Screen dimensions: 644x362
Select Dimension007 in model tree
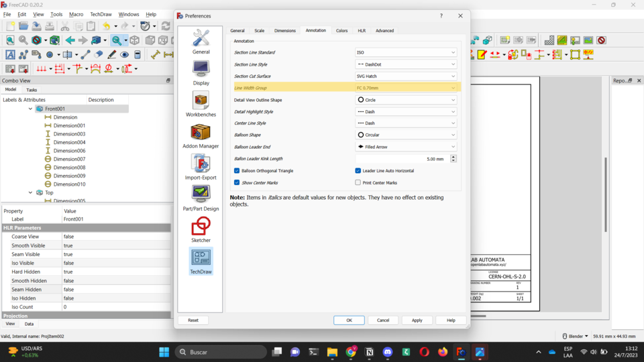69,159
